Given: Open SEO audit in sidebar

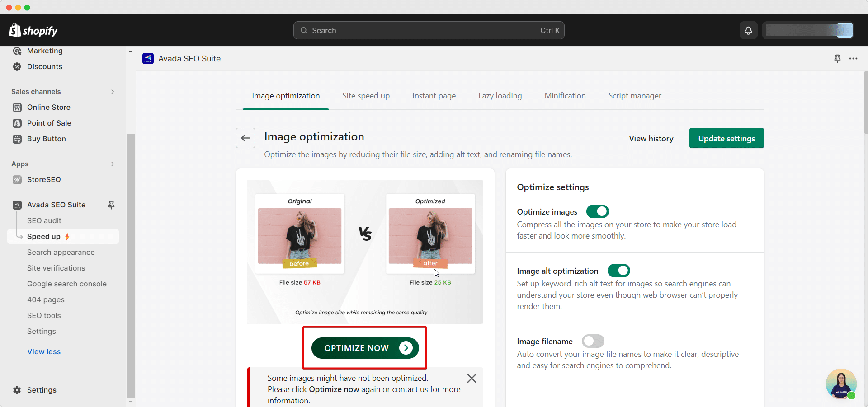Looking at the screenshot, I should [x=44, y=221].
